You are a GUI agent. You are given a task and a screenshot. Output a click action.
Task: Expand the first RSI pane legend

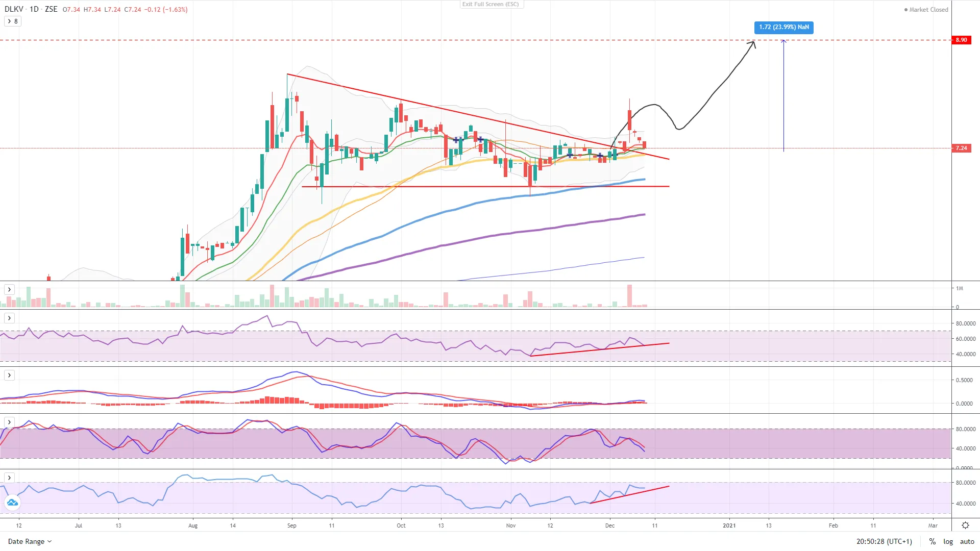(9, 318)
